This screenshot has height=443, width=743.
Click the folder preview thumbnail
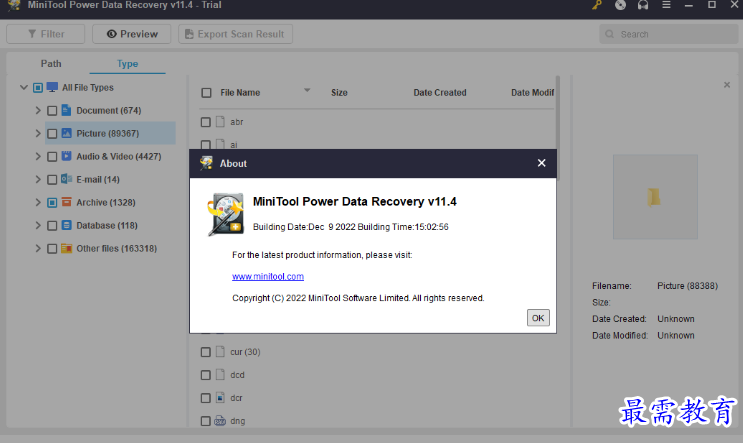tap(655, 196)
